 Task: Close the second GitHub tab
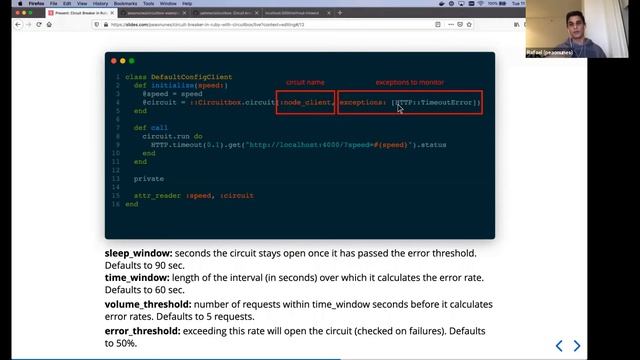click(184, 13)
